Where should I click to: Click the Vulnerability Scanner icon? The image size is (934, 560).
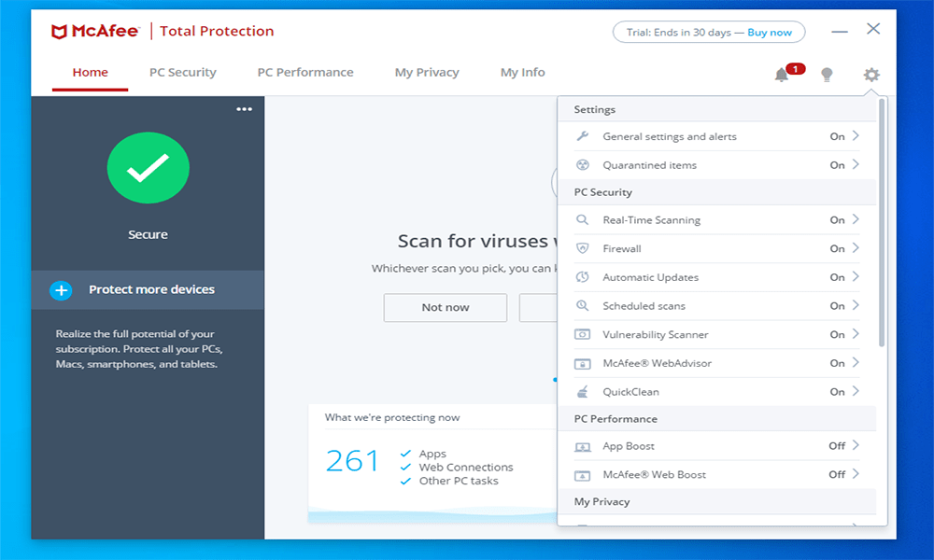[x=583, y=334]
